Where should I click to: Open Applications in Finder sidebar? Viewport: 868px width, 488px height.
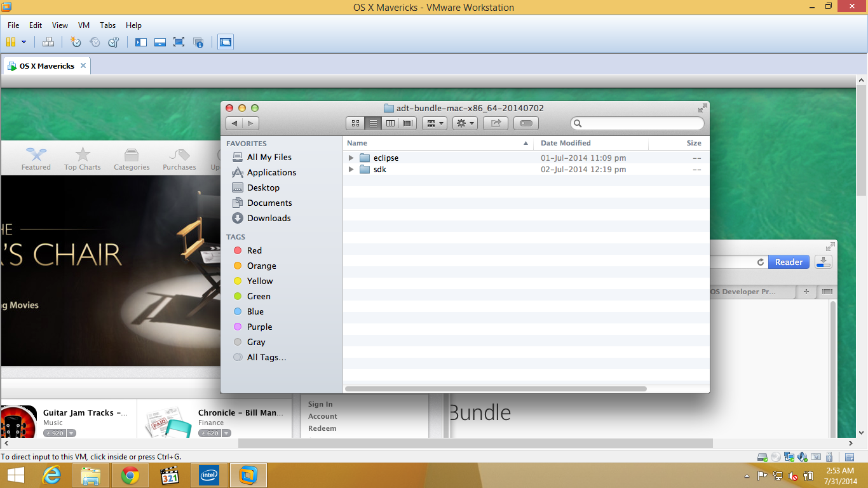tap(271, 172)
